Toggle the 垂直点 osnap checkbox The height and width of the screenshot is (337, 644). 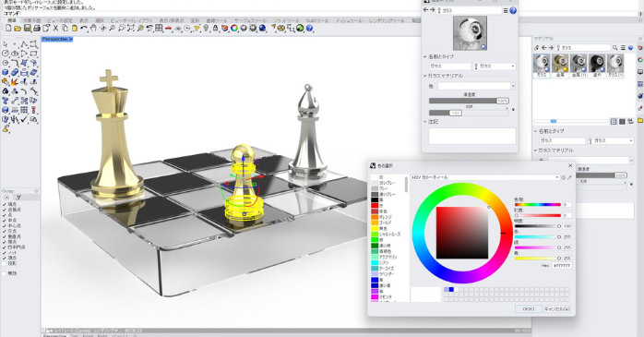point(5,236)
